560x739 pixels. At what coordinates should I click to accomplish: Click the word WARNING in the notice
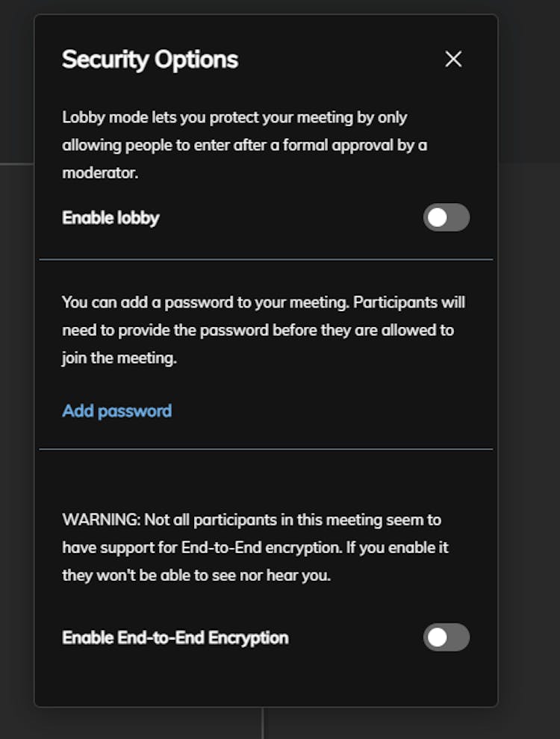pos(100,520)
